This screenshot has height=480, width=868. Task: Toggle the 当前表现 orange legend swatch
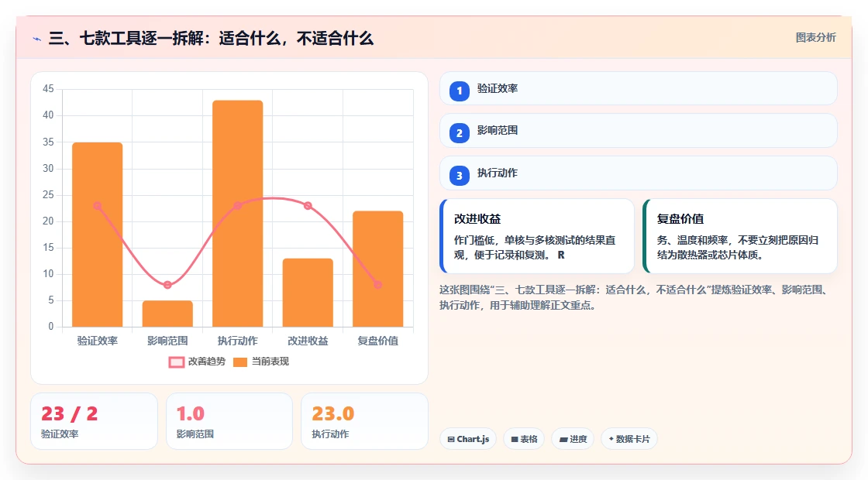pyautogui.click(x=239, y=362)
